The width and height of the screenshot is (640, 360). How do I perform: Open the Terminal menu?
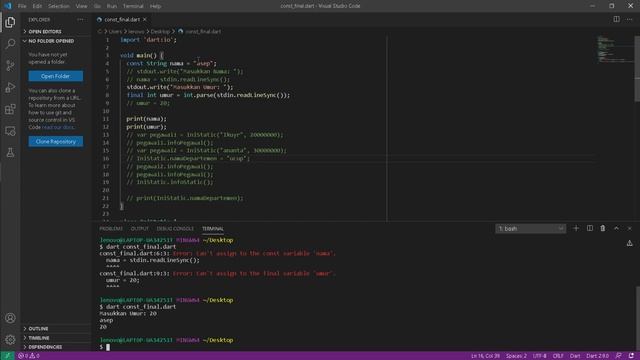pyautogui.click(x=133, y=6)
